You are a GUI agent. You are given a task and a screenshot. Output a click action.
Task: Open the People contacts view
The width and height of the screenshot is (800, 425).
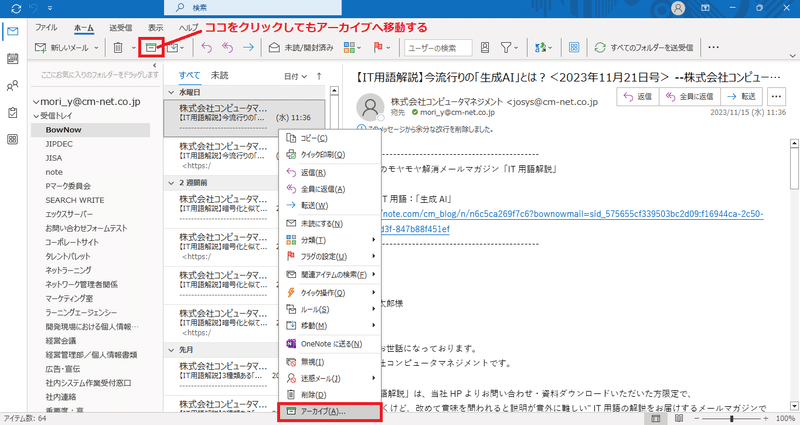point(13,86)
